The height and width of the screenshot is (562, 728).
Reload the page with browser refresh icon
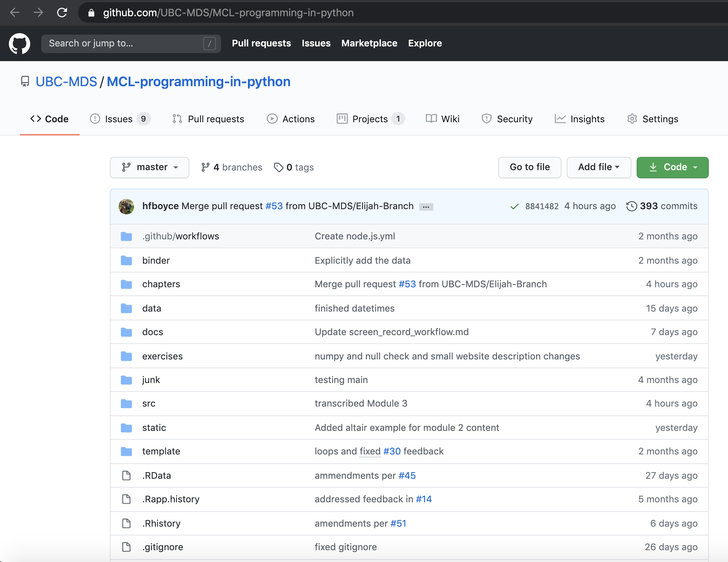point(62,13)
